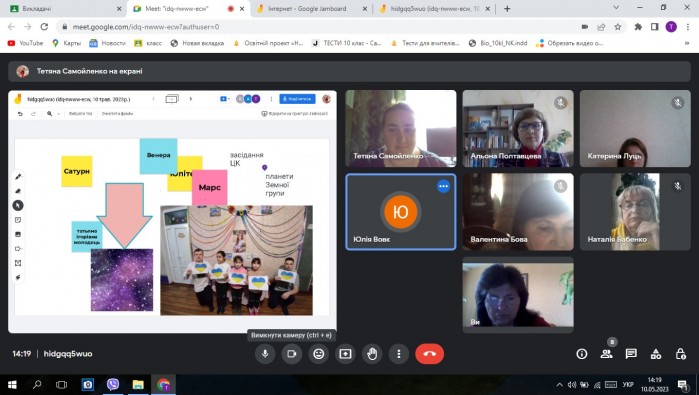
Task: Open the Chrome extensions puzzle icon
Action: (x=638, y=27)
